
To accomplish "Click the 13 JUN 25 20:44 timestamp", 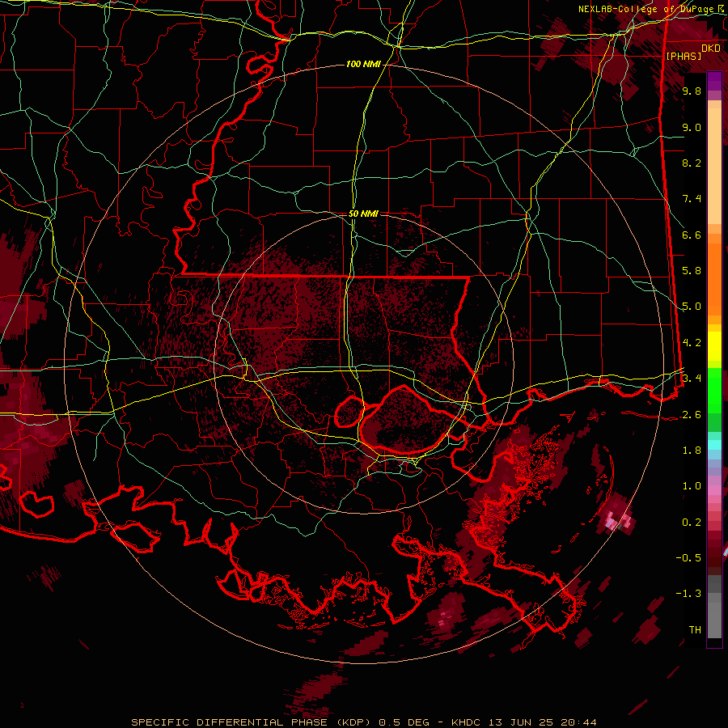I will tap(542, 722).
